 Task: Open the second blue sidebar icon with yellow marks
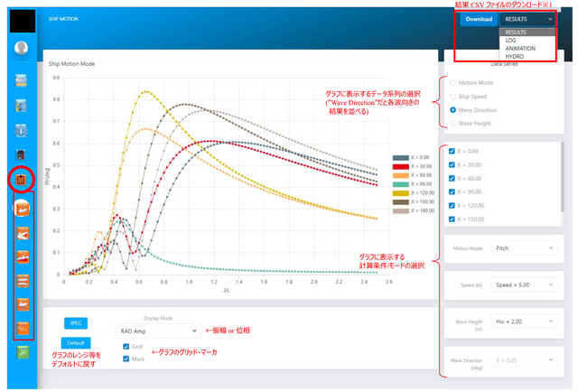point(21,106)
